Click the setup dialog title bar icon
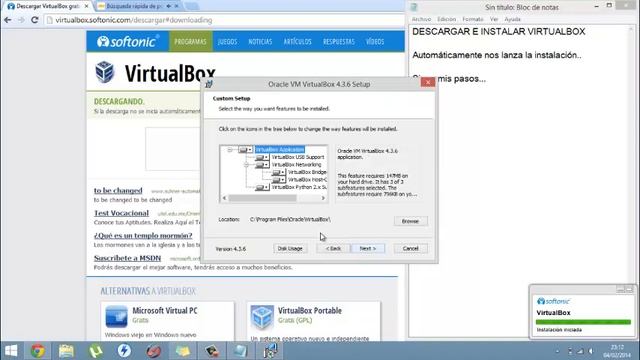640x360 pixels. point(209,84)
